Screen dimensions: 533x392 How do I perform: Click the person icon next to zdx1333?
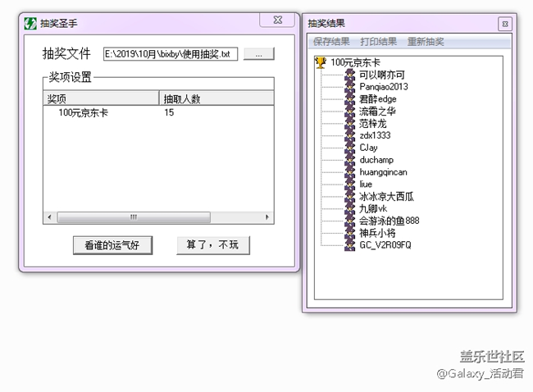pyautogui.click(x=350, y=135)
